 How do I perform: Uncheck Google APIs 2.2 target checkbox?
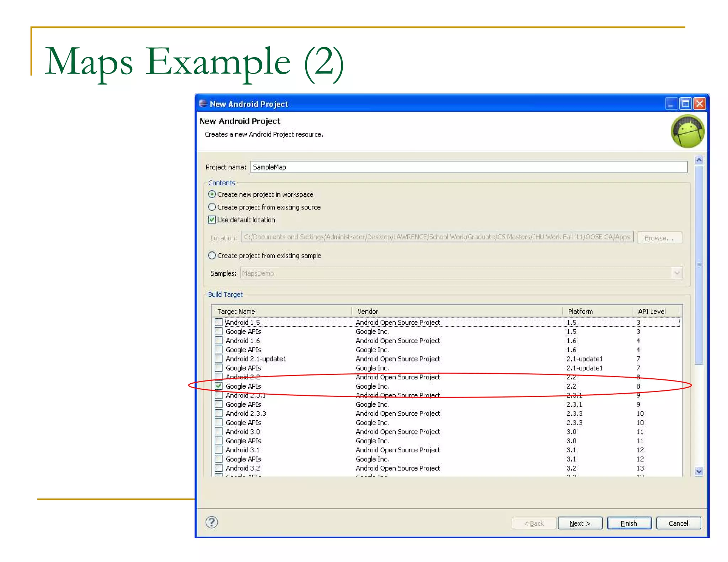click(x=219, y=386)
